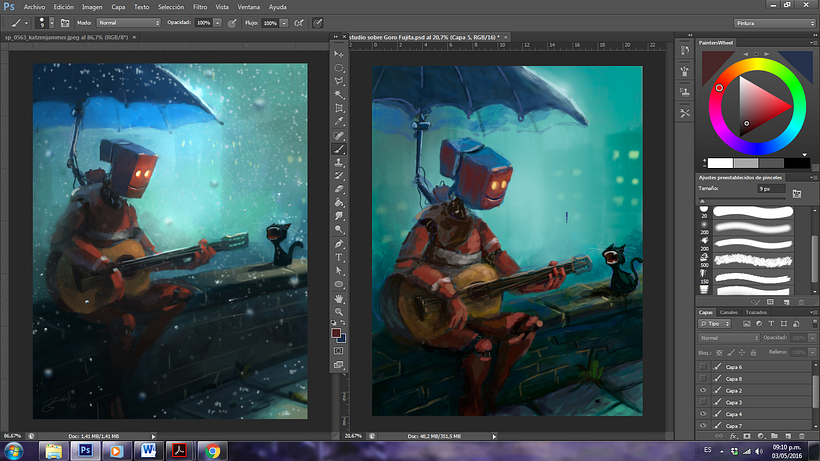The image size is (820, 461).
Task: Show Capa 8 layer visibility
Action: [x=703, y=378]
